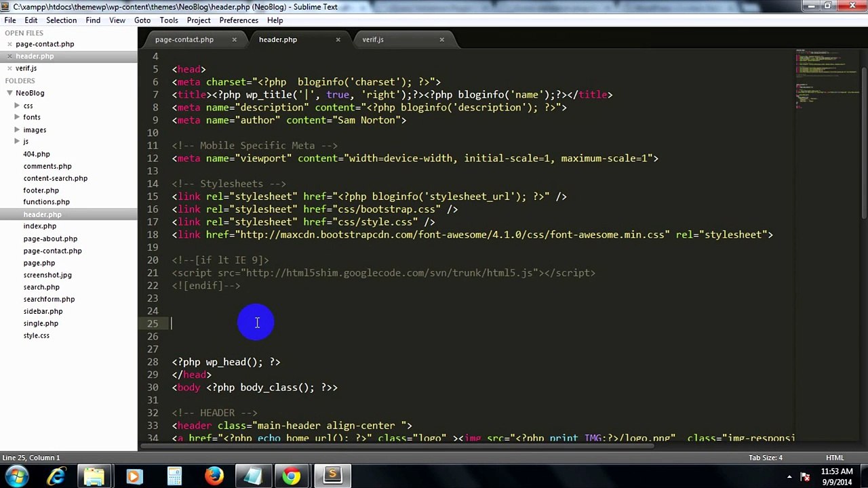Expand the css folder
The image size is (868, 488).
pyautogui.click(x=17, y=105)
